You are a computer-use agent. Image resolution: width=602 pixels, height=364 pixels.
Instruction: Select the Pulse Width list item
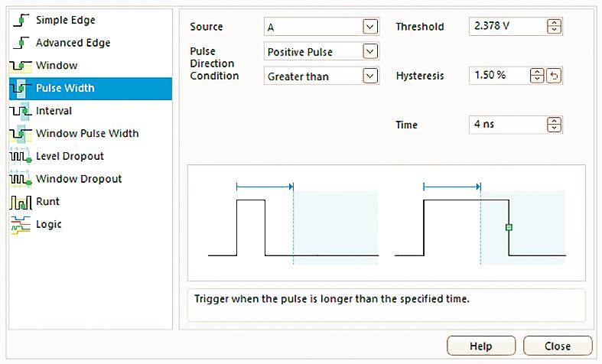pyautogui.click(x=65, y=88)
